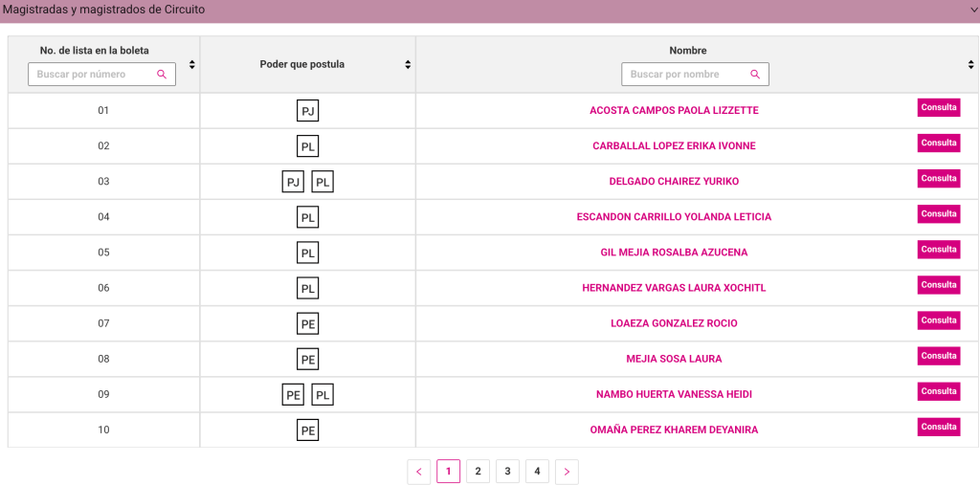Jump to page 4 of results
Image resolution: width=980 pixels, height=485 pixels.
click(537, 472)
